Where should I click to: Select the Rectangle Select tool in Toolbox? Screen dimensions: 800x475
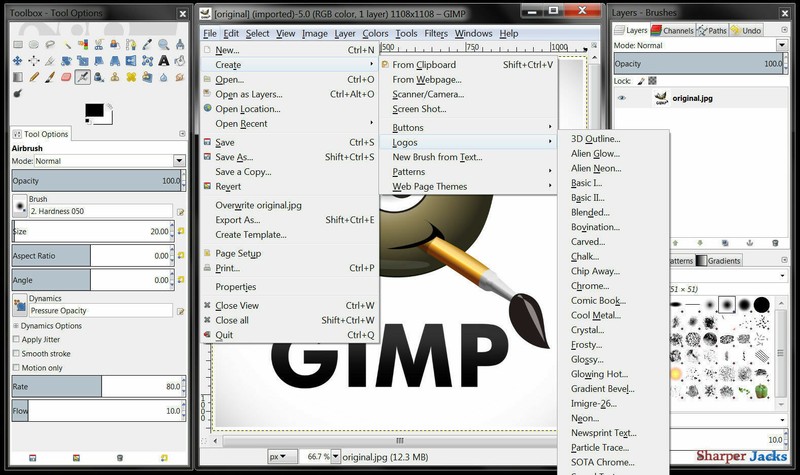[x=18, y=44]
